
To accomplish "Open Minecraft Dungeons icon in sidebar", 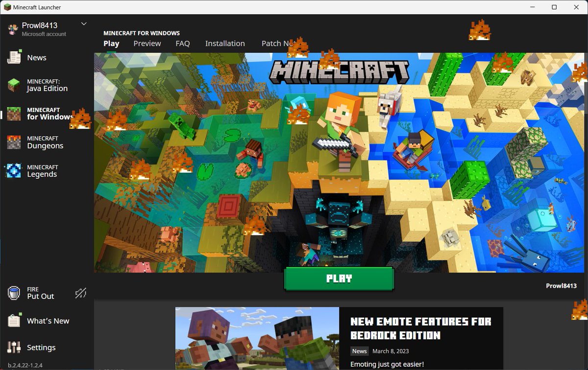I will point(14,142).
